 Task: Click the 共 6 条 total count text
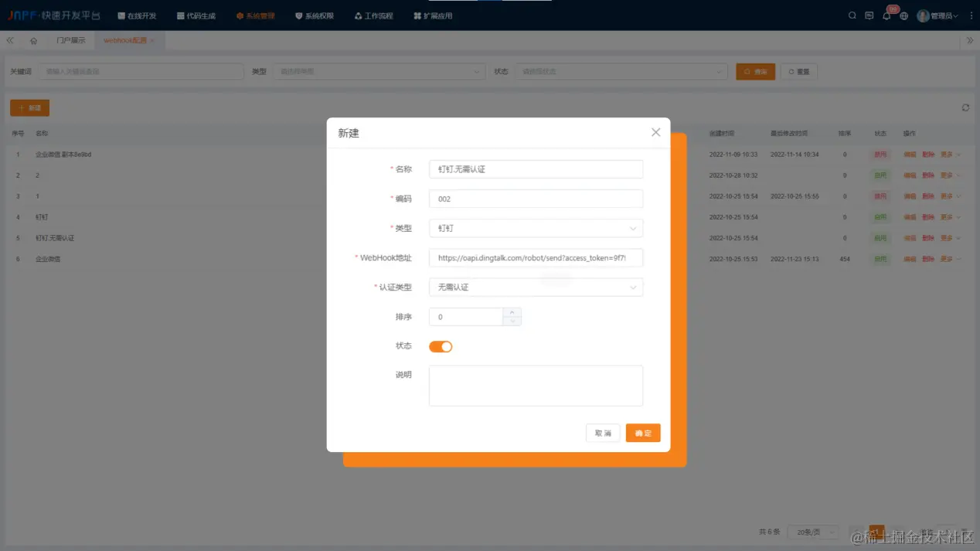coord(770,532)
